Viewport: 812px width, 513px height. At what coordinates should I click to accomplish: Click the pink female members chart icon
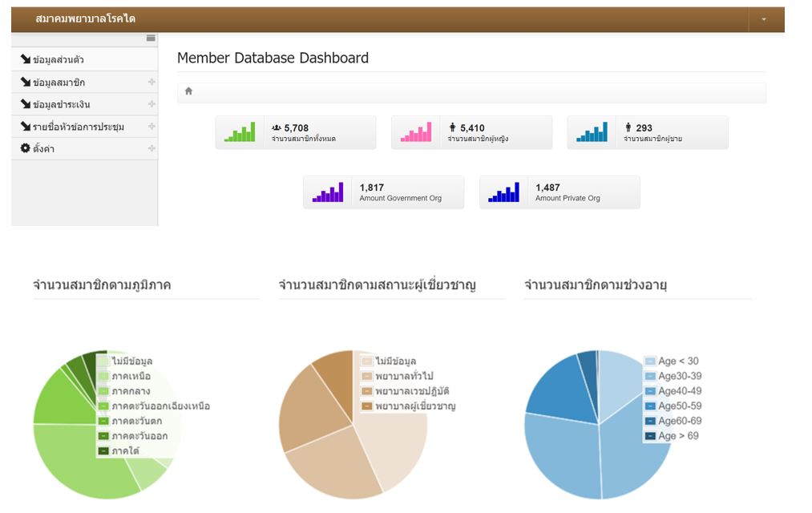[416, 132]
